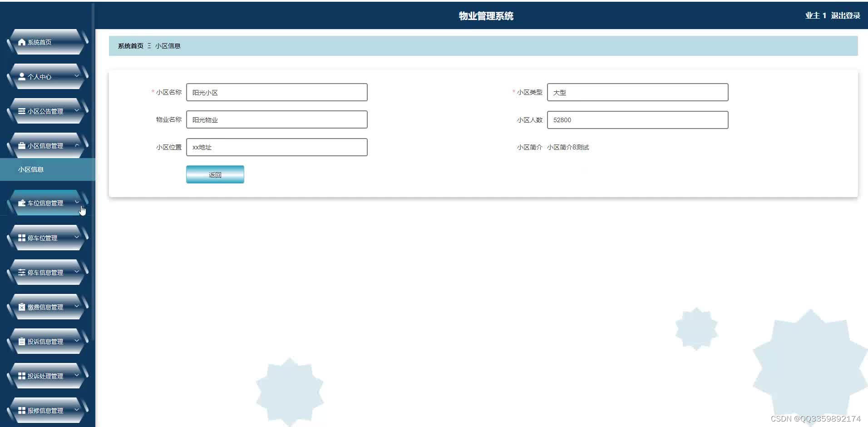Screen dimensions: 868x427
Task: Open the 个人中心 sidebar menu
Action: [x=48, y=77]
